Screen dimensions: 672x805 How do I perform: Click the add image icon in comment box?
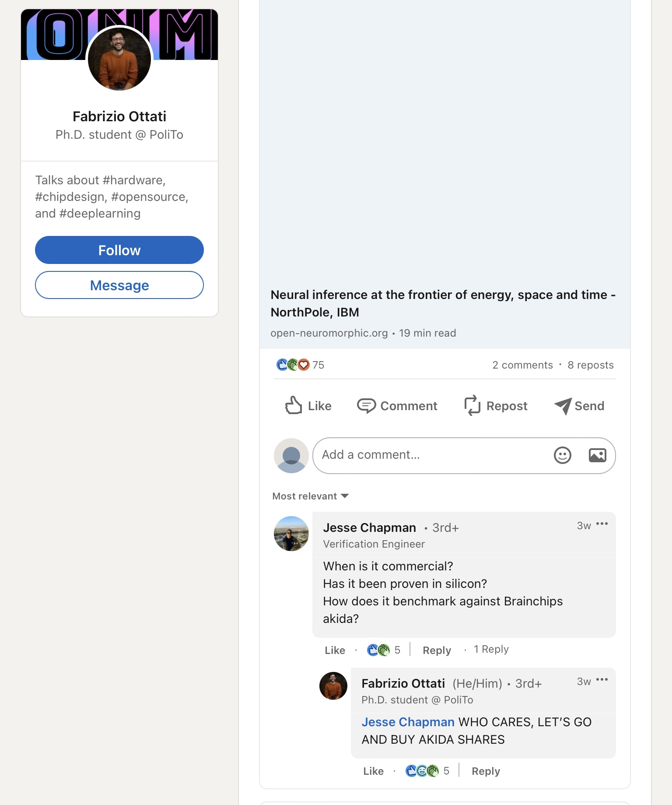(x=597, y=455)
